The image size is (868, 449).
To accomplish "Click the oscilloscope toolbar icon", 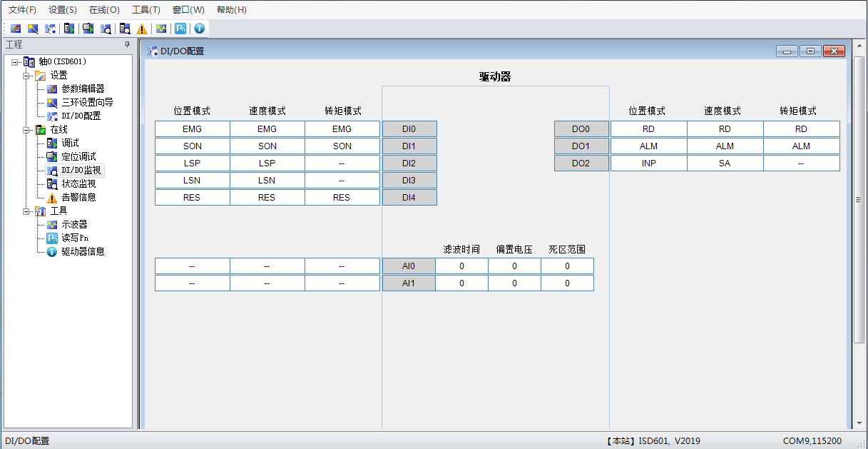I will pyautogui.click(x=161, y=29).
